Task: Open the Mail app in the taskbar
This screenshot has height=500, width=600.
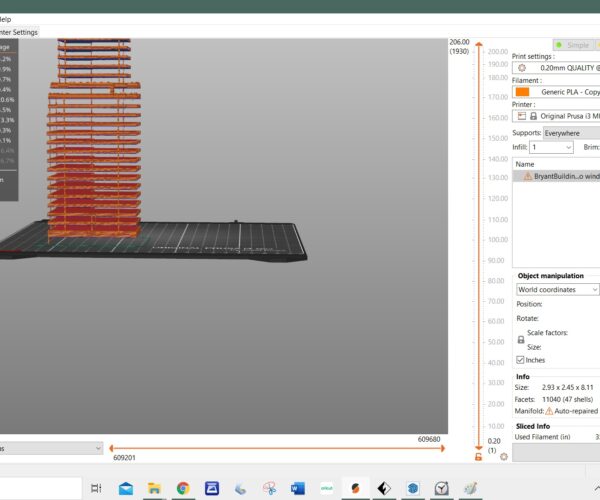Action: pos(126,488)
